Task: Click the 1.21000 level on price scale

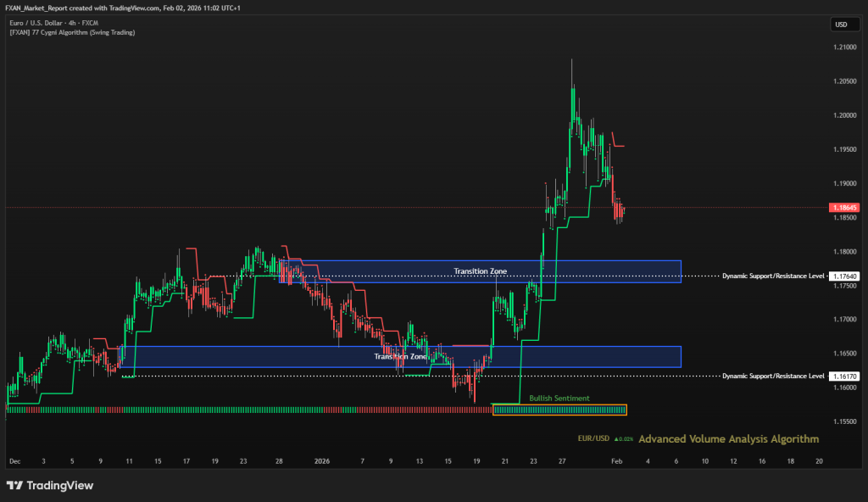Action: pos(843,47)
